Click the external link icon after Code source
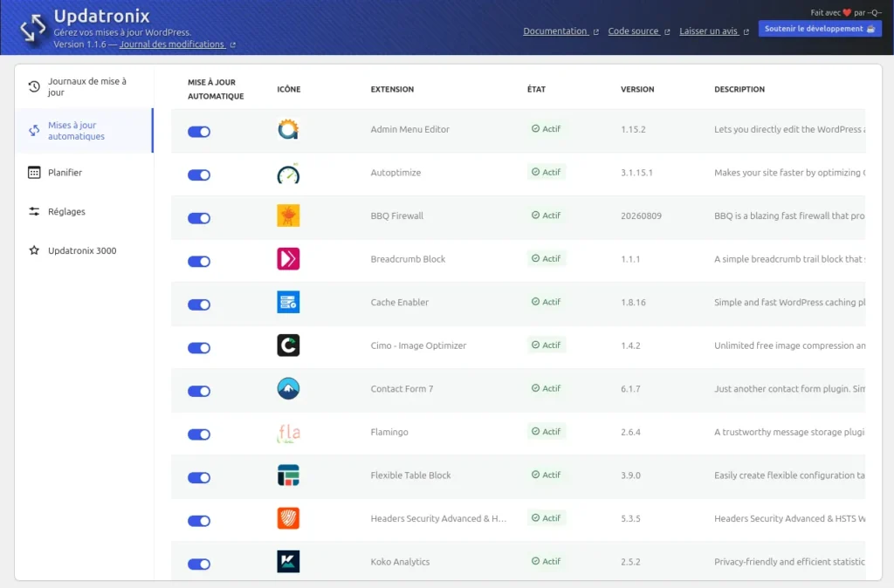The image size is (894, 588). click(x=667, y=32)
